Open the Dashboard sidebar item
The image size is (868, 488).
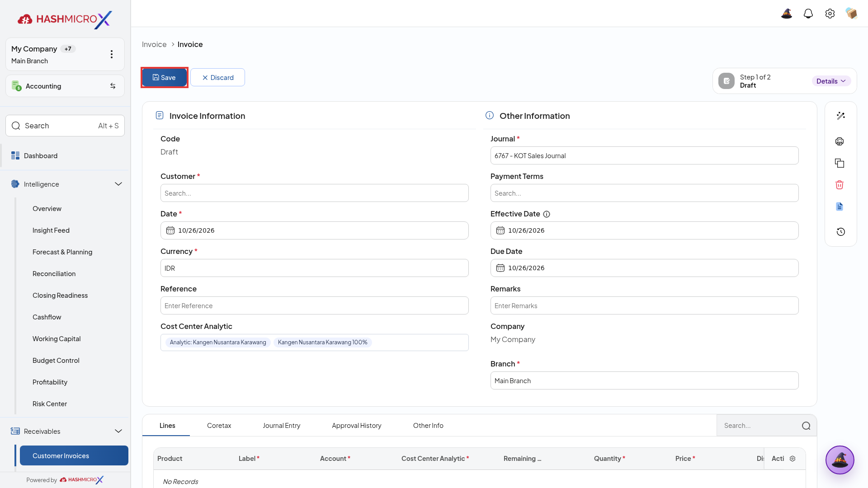65,155
